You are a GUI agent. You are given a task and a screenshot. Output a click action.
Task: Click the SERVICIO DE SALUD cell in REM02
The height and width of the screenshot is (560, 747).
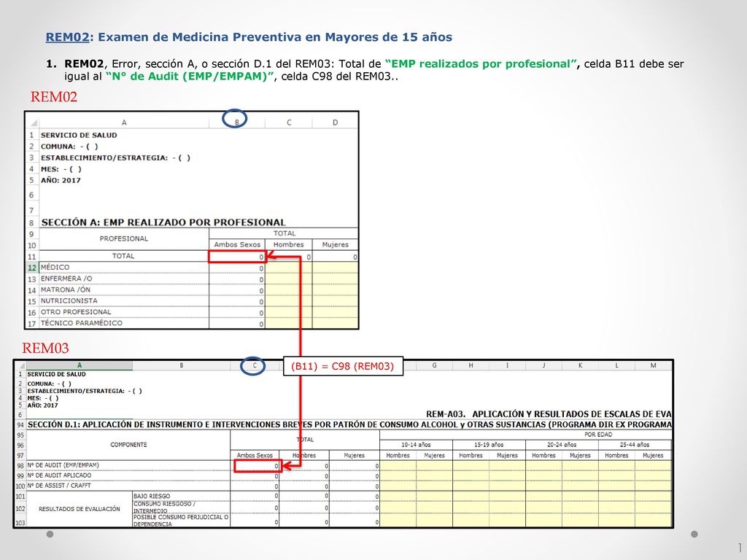point(79,135)
